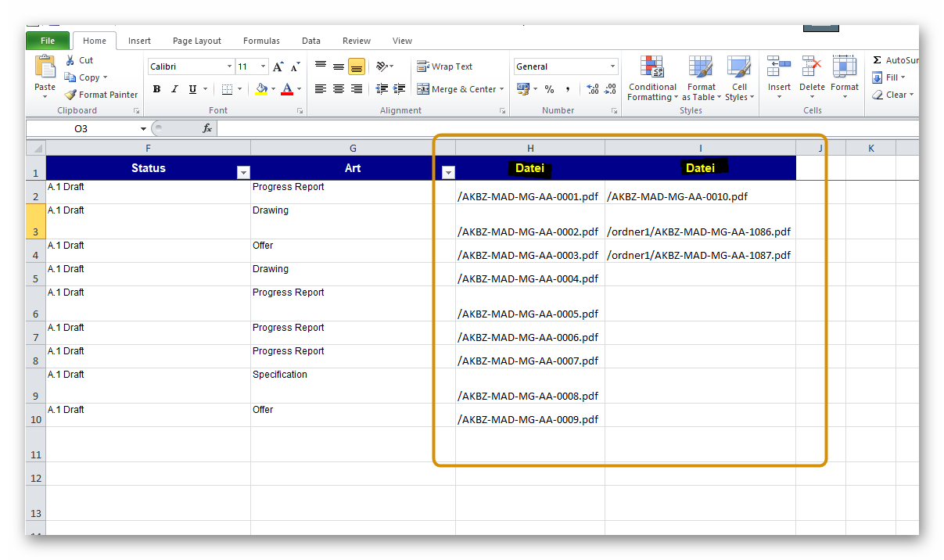The height and width of the screenshot is (560, 944).
Task: Click the Percent Style icon
Action: (x=549, y=89)
